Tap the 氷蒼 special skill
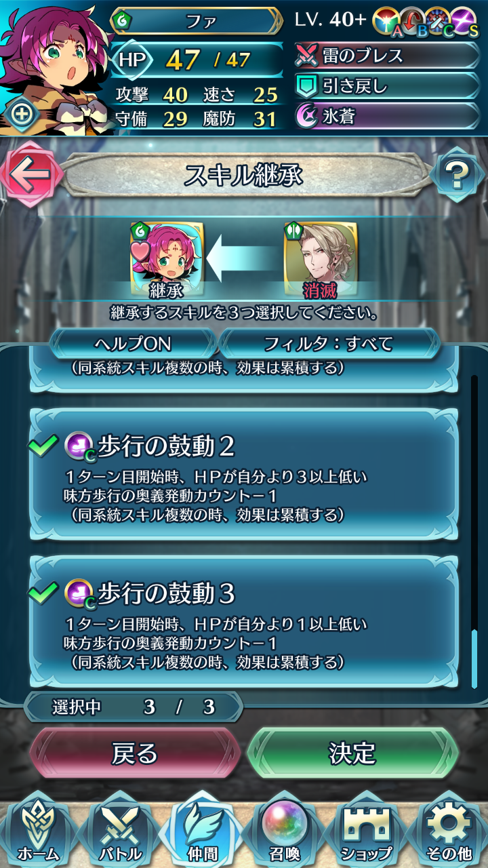Screen dimensions: 488x868 coord(387,115)
